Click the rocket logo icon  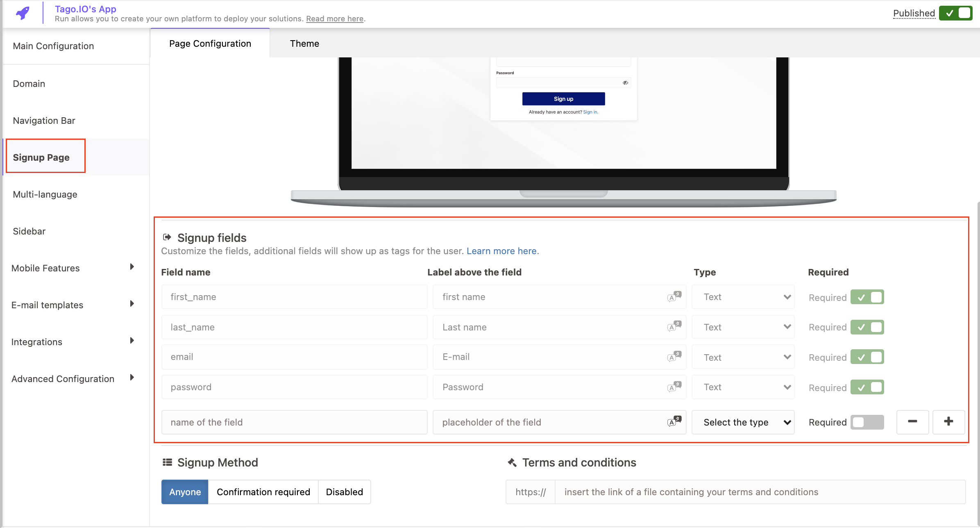23,13
